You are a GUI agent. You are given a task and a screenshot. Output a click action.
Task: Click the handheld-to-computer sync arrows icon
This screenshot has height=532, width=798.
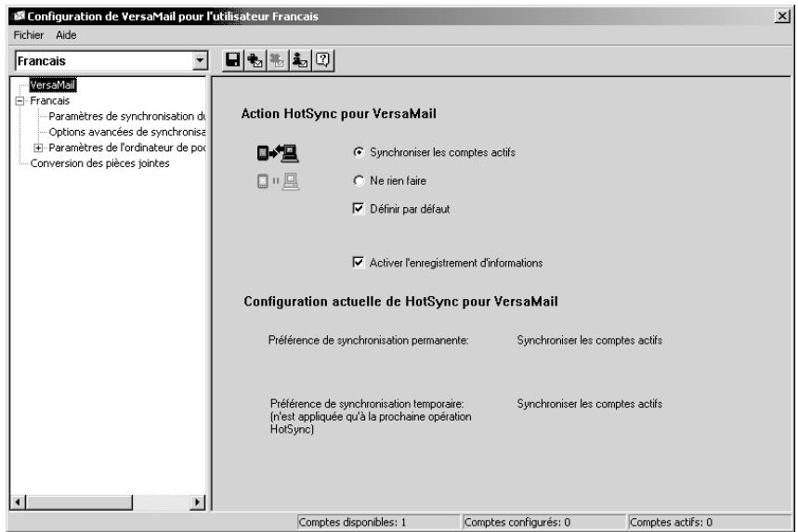(278, 152)
